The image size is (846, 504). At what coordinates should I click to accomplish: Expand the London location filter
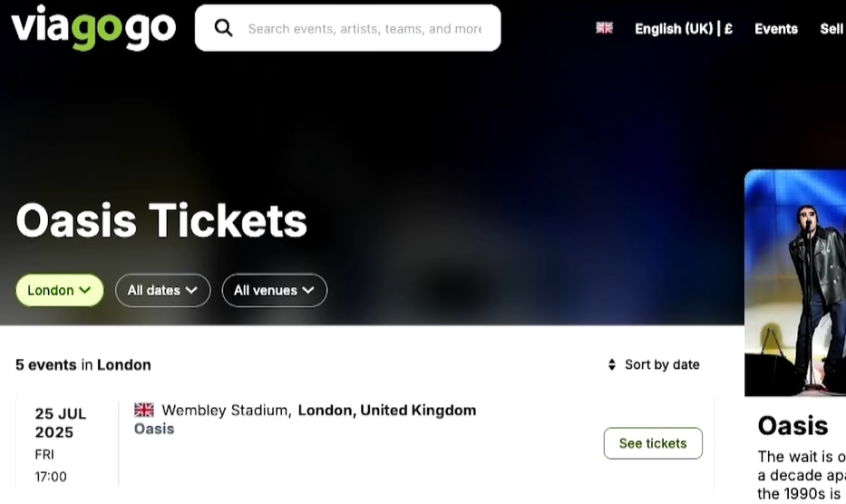pyautogui.click(x=59, y=290)
